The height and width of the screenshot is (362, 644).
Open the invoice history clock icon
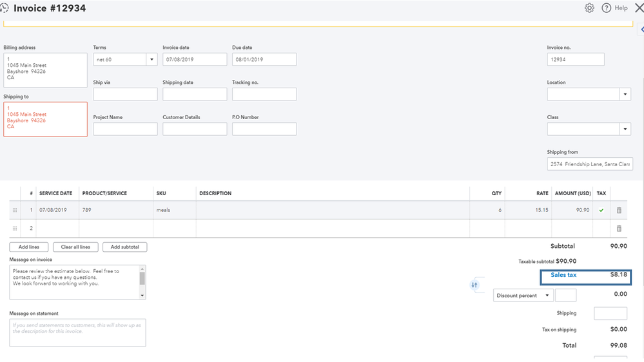(4, 8)
